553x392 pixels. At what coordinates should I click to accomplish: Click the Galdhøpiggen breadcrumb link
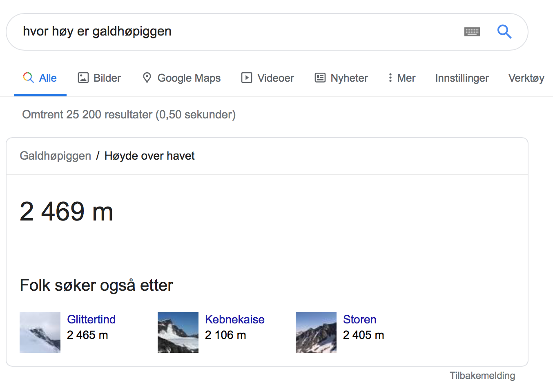point(56,156)
